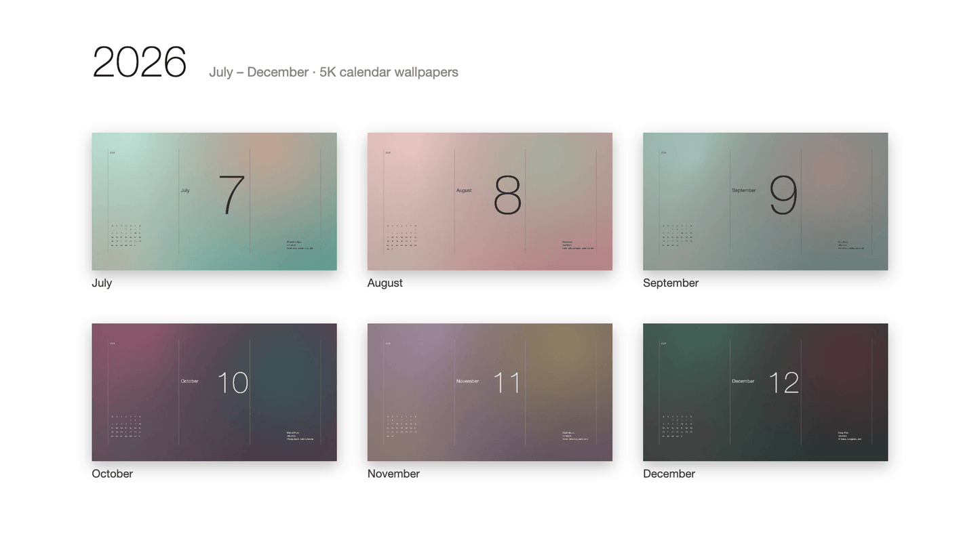980x551 pixels.
Task: Open the October wallpaper thumbnail
Action: pyautogui.click(x=214, y=392)
